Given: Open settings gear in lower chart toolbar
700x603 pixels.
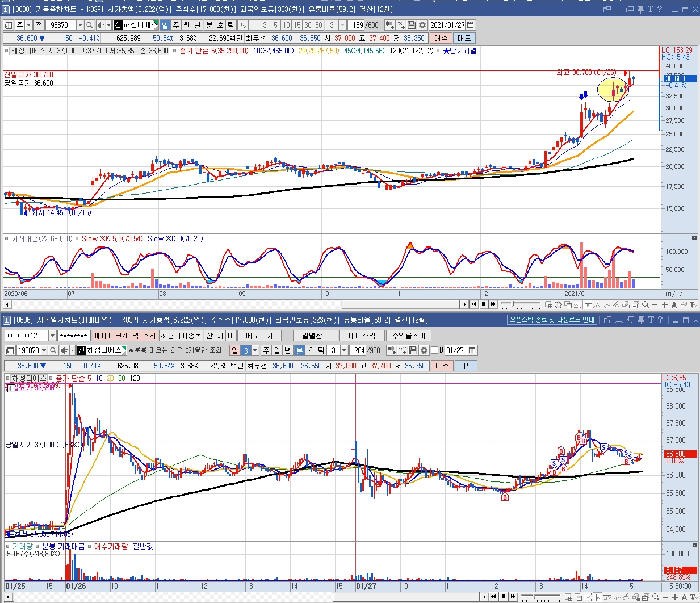Looking at the screenshot, I should pos(424,350).
